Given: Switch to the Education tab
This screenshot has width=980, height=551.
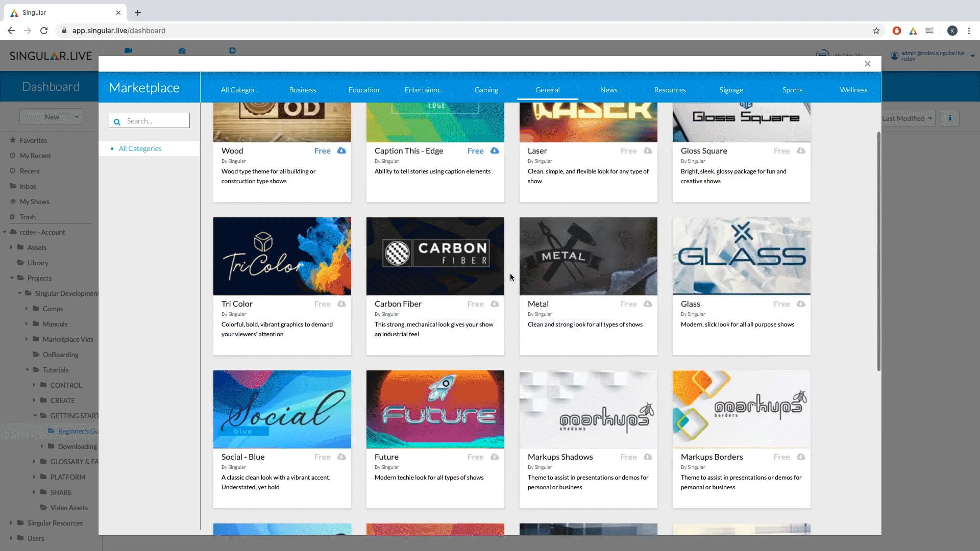Looking at the screenshot, I should (x=364, y=90).
